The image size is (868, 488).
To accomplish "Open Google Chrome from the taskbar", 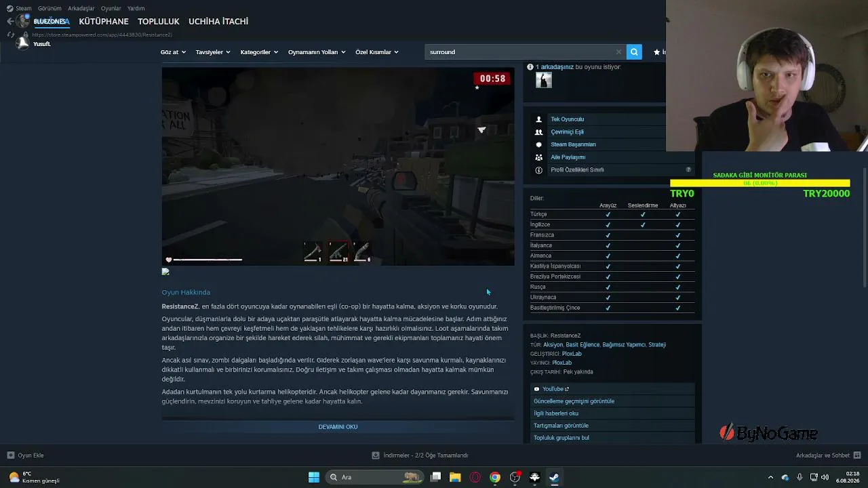I will tap(495, 477).
